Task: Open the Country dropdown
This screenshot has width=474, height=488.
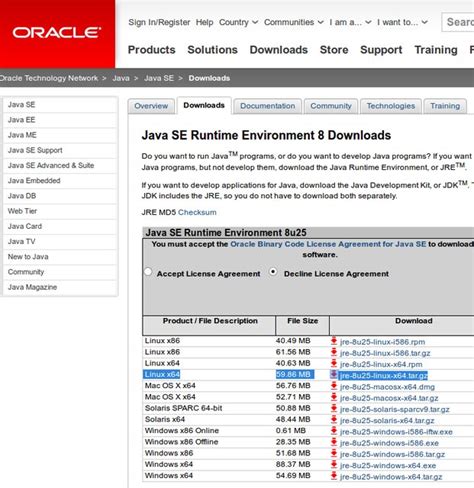Action: pyautogui.click(x=238, y=22)
